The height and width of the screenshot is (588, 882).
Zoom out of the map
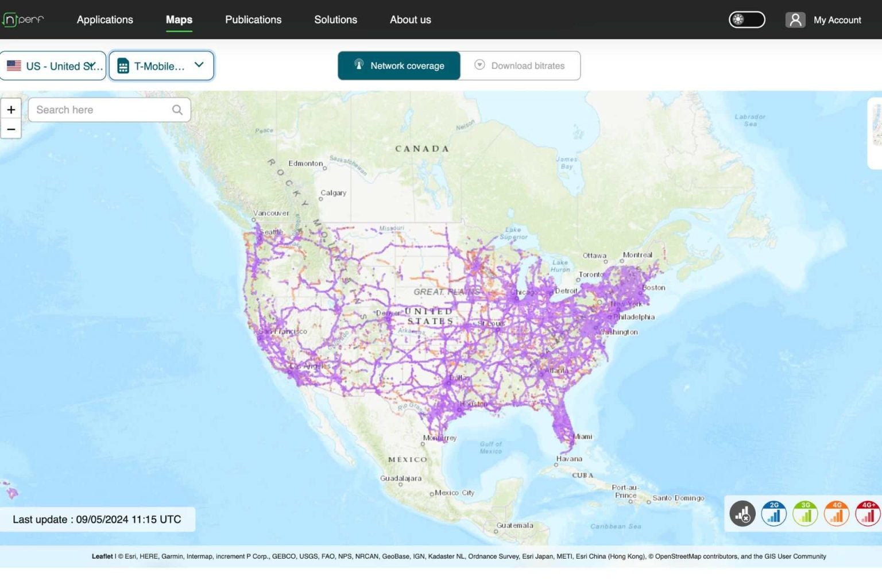(11, 129)
